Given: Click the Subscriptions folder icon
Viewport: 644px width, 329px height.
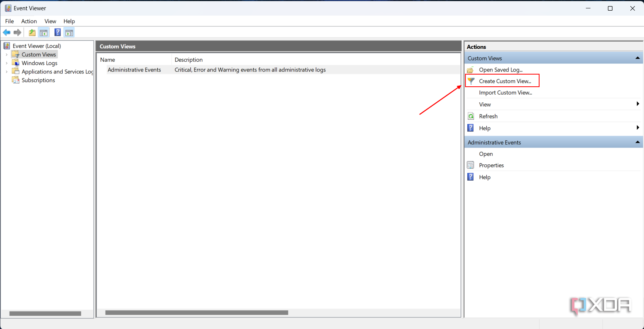Looking at the screenshot, I should [x=16, y=80].
